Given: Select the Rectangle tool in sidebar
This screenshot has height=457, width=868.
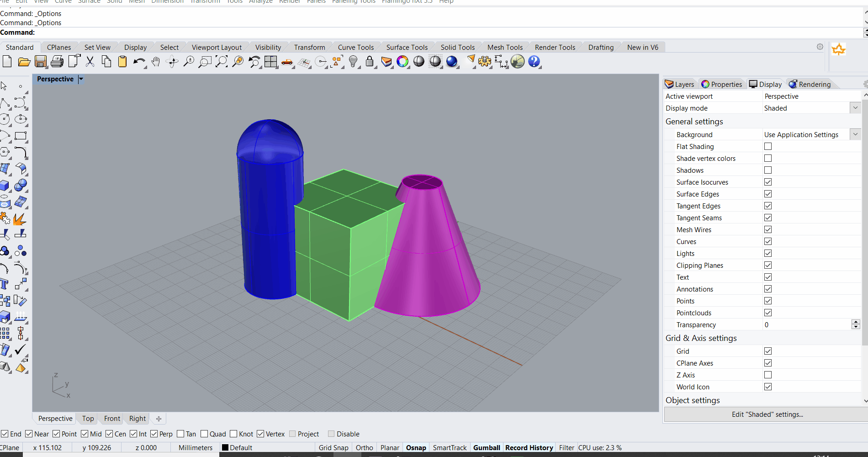Looking at the screenshot, I should coord(21,136).
